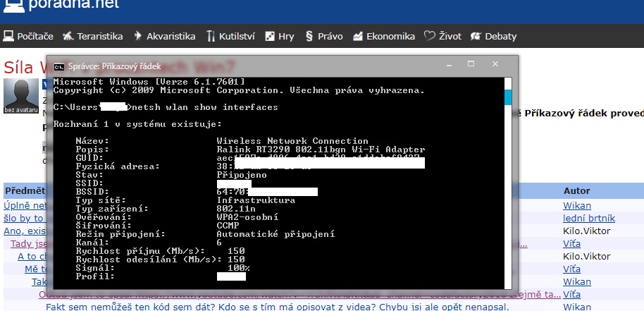
Task: Open the first Wikan author link
Action: [x=576, y=205]
